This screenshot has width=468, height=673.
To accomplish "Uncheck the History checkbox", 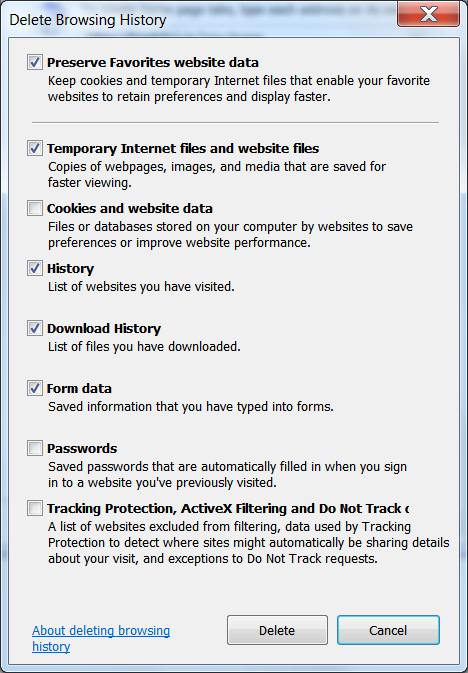I will (35, 268).
